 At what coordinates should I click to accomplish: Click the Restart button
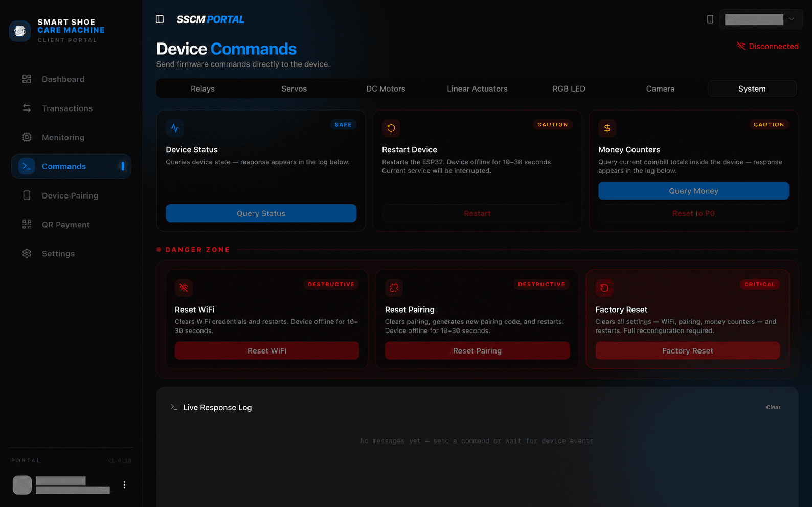click(x=477, y=213)
